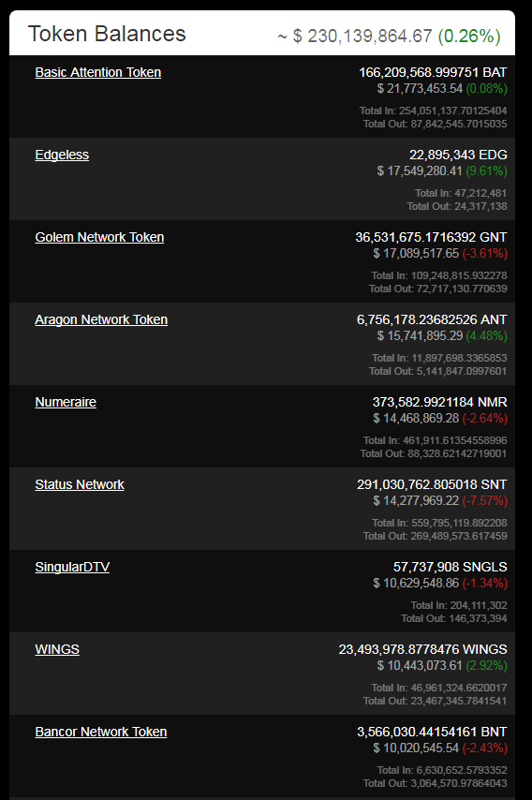Select the 57,737,908 SNGLS balance
Viewport: 532px width, 800px height.
(451, 567)
